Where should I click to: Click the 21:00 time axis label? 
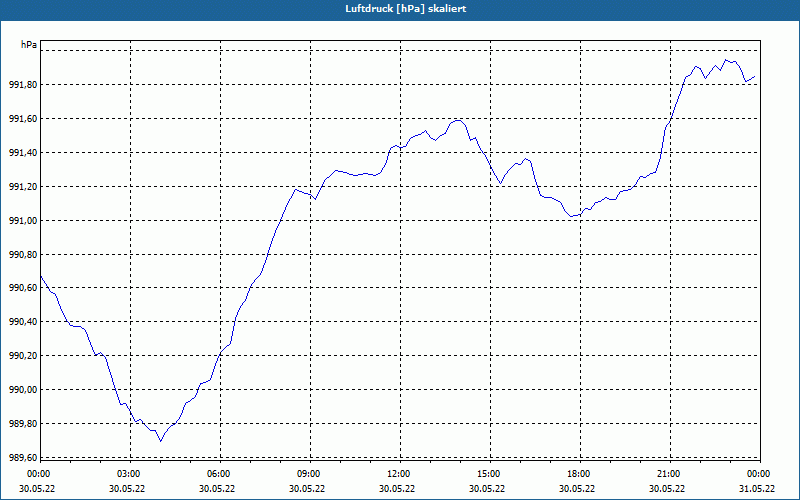pyautogui.click(x=670, y=474)
